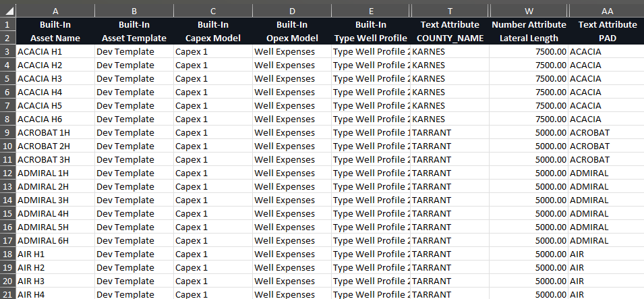Click Type Well Profile in ADMIRAL 4H row
644x299 pixels.
[x=371, y=213]
